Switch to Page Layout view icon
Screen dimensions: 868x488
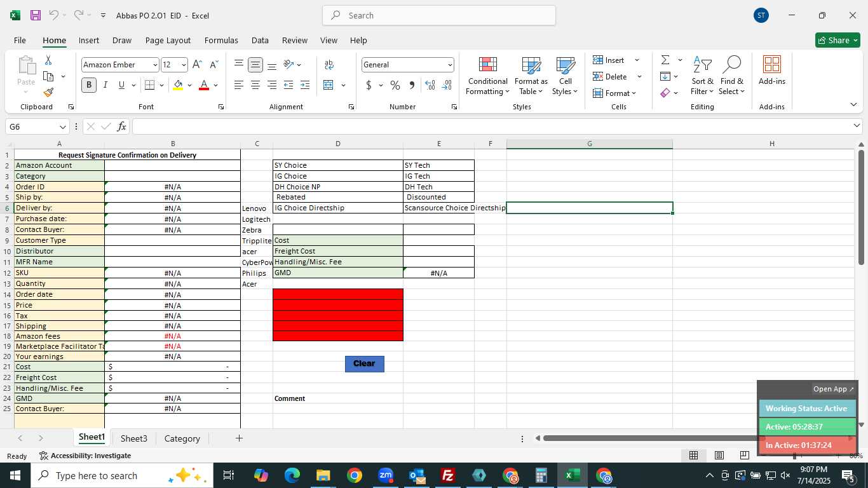[719, 456]
